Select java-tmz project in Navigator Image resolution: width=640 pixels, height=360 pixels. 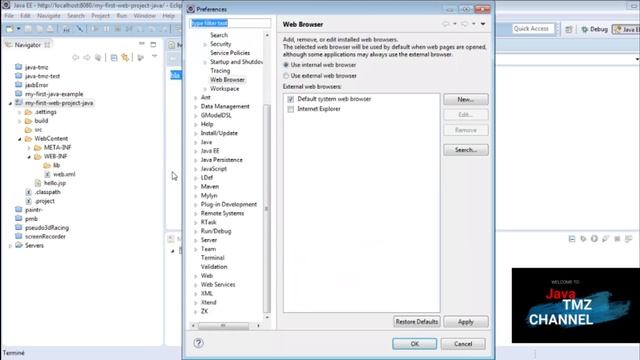(x=36, y=67)
